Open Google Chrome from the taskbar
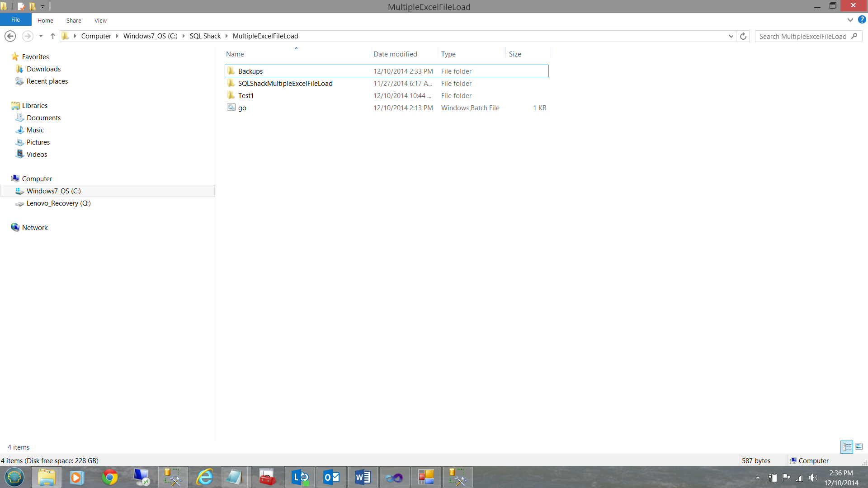Image resolution: width=868 pixels, height=488 pixels. pyautogui.click(x=109, y=477)
